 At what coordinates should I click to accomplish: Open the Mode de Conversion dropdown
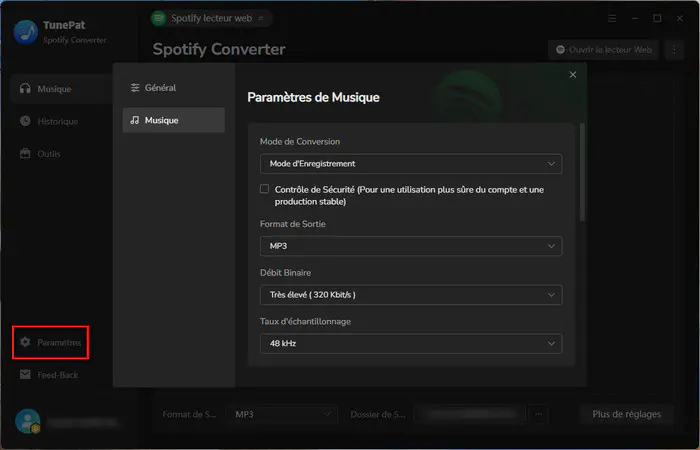pyautogui.click(x=411, y=164)
